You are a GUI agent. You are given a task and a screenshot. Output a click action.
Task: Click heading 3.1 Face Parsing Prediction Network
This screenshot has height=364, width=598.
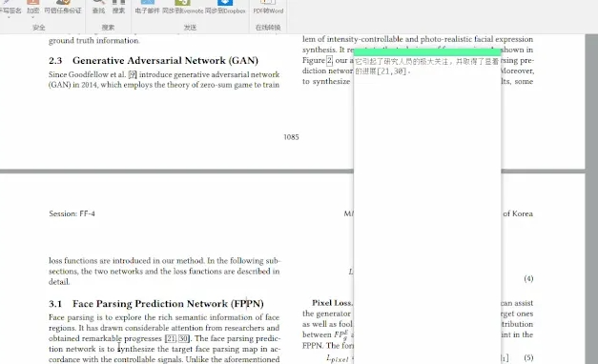pos(156,303)
